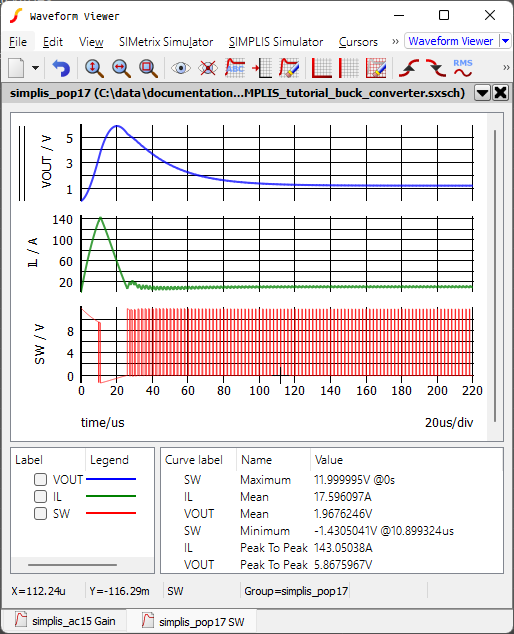The height and width of the screenshot is (634, 514).
Task: Click the legend panel horizontal scrollbar
Action: 72,564
